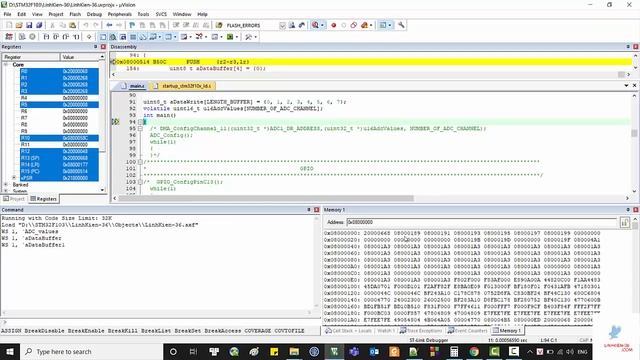The image size is (640, 360).
Task: Open the FLASH_ERRORS target dropdown
Action: pos(282,25)
